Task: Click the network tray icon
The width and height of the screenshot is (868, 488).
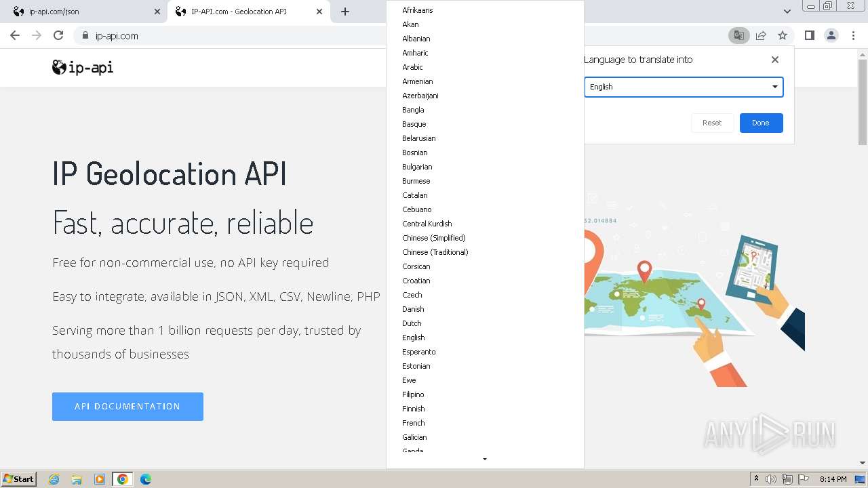Action: (787, 479)
